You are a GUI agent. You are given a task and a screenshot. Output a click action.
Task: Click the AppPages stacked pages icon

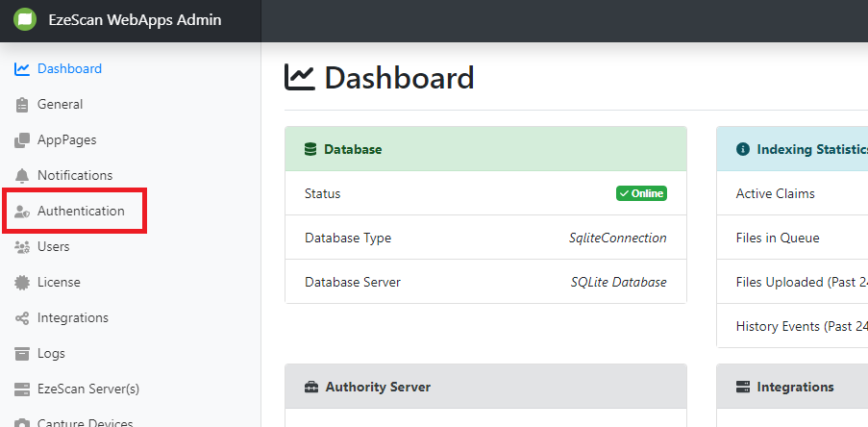point(22,140)
